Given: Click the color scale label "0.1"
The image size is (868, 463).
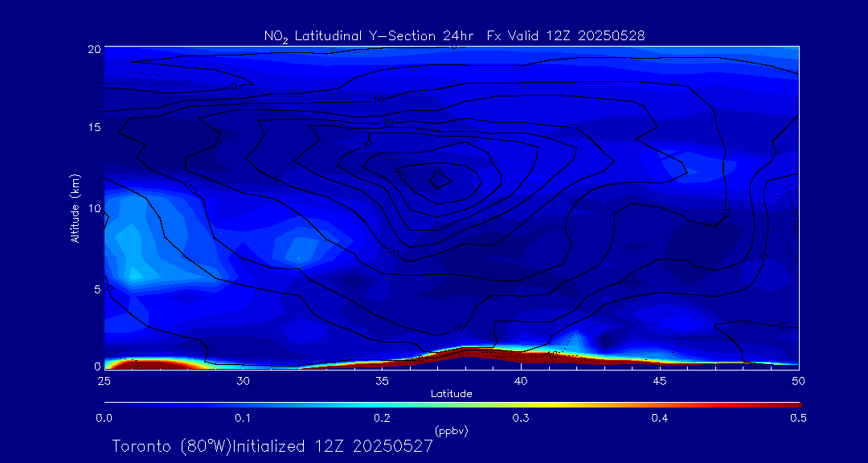Looking at the screenshot, I should 243,418.
